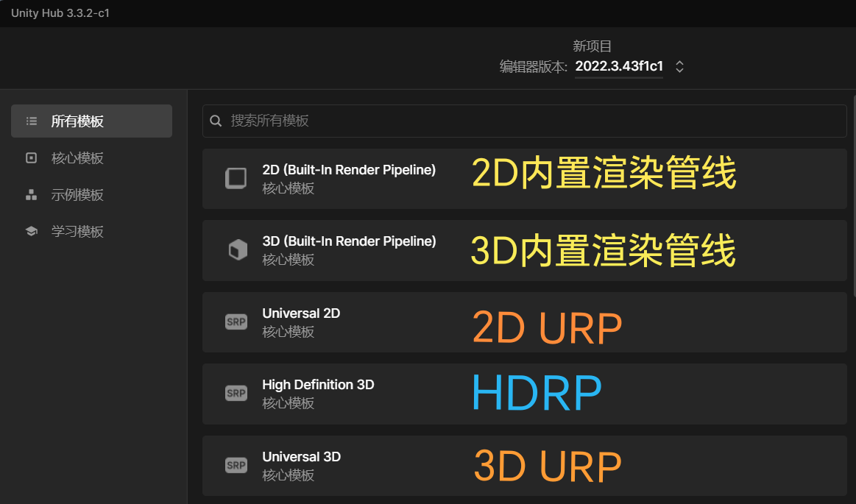Viewport: 856px width, 504px height.
Task: Choose the Universal 2D template
Action: tap(524, 322)
